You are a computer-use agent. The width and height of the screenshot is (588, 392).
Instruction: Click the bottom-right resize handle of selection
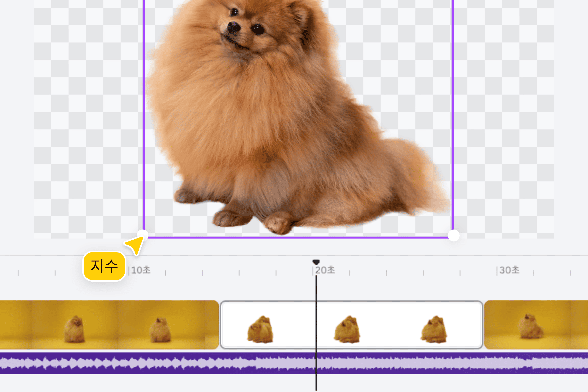(454, 236)
